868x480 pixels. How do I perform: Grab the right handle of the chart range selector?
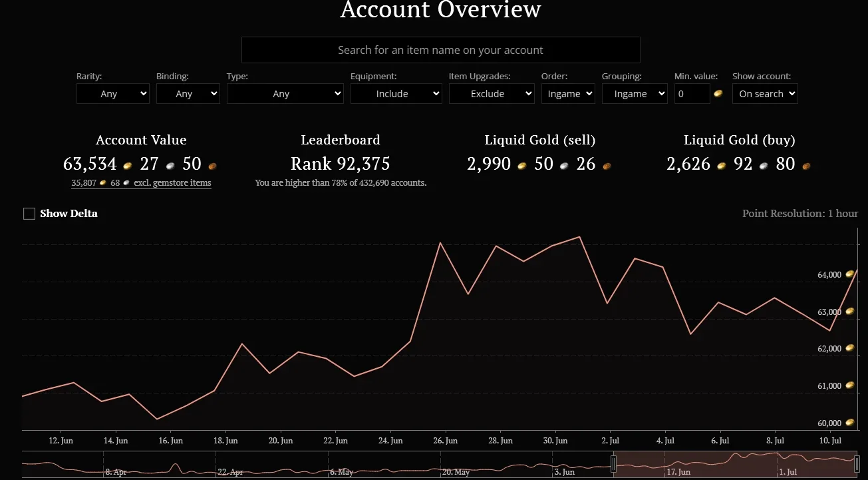click(857, 463)
